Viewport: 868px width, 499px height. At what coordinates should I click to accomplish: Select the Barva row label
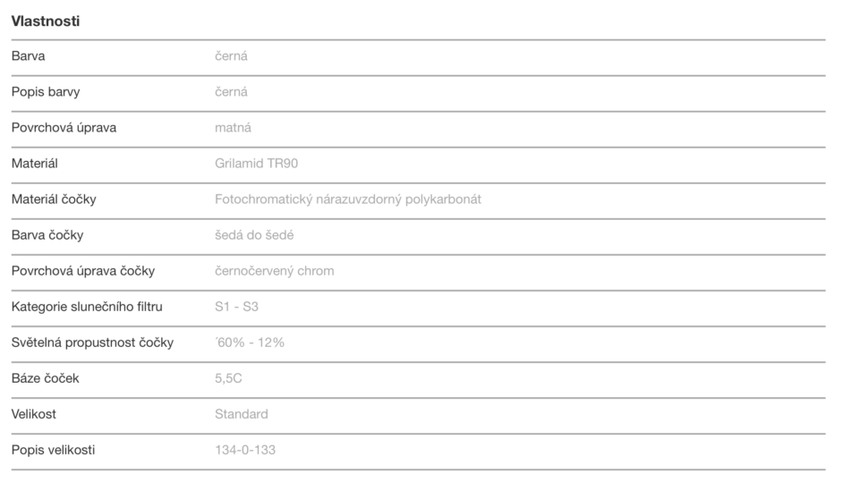coord(29,55)
